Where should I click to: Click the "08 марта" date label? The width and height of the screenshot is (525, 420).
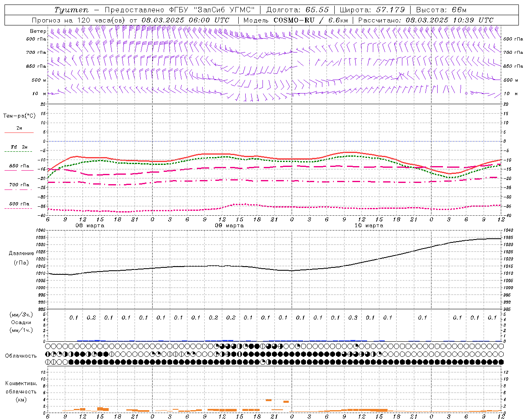pos(90,226)
